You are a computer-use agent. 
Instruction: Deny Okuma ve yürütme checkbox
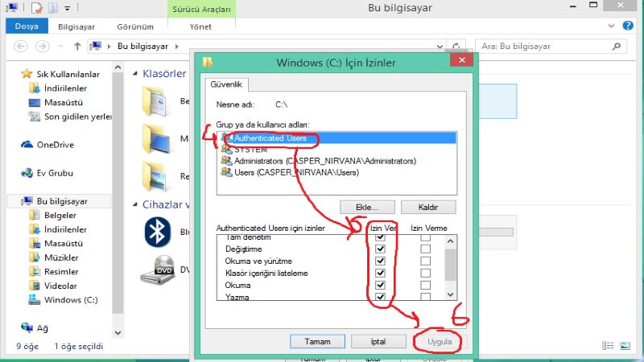pos(426,261)
